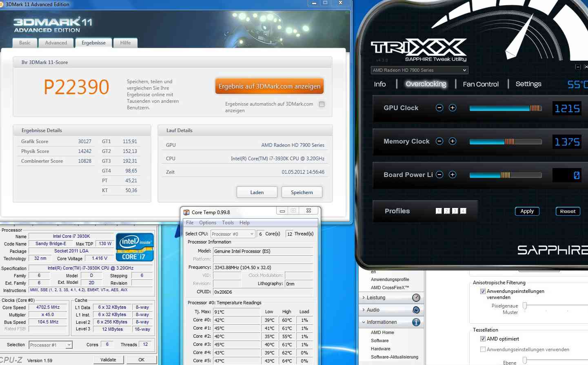Select Trixx profile 2
Image resolution: width=588 pixels, height=365 pixels.
click(447, 211)
